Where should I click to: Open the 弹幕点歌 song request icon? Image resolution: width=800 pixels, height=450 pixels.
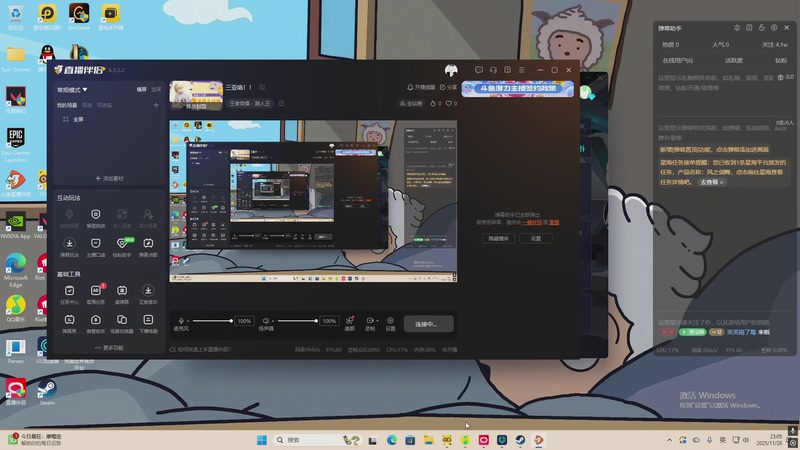[148, 247]
